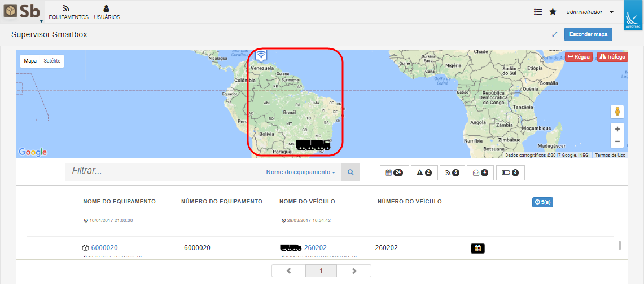Screen dimensions: 644x284
Task: Activate the Régua ruler tool
Action: 579,57
